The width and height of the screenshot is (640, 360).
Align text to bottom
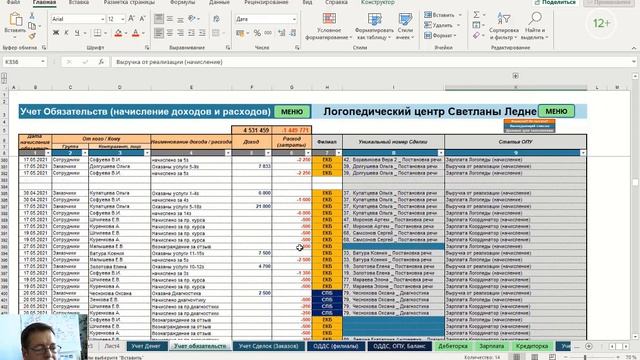(x=180, y=19)
